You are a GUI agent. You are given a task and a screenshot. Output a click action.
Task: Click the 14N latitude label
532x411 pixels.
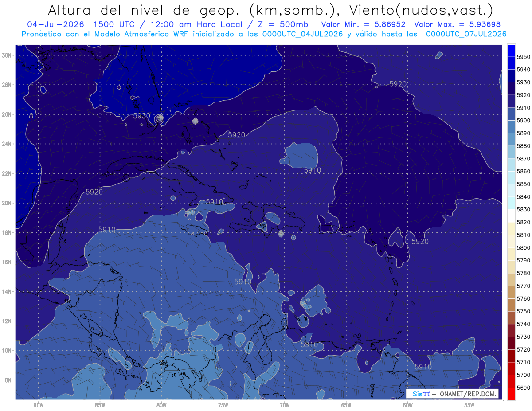(7, 291)
